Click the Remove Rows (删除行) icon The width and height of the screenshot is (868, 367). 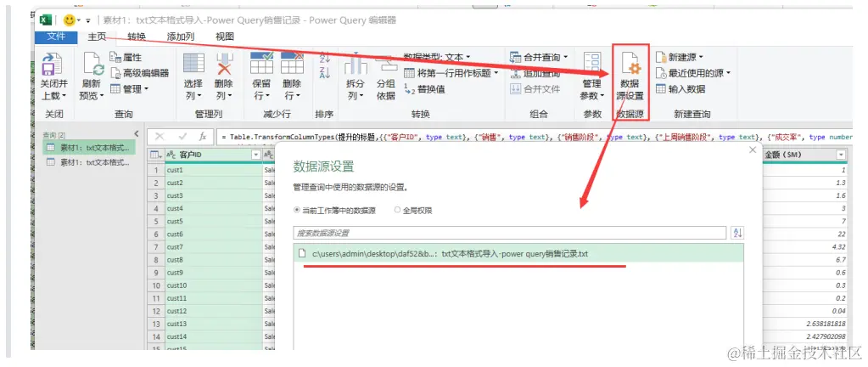[x=292, y=64]
